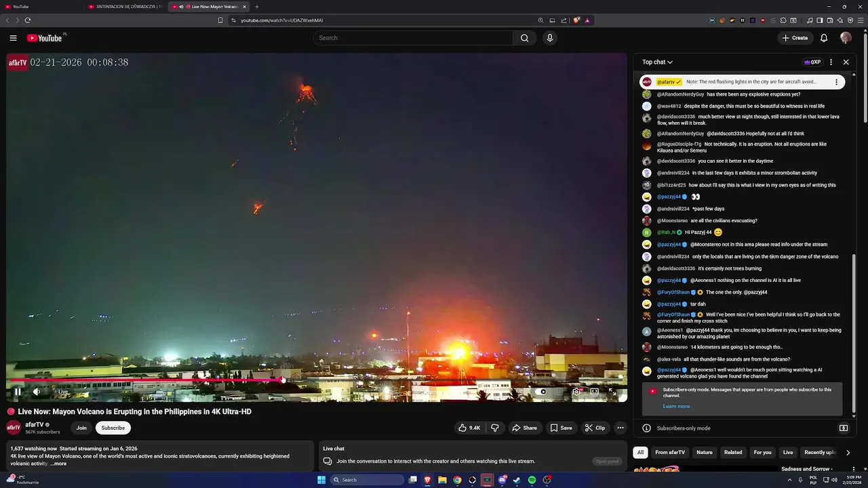
Task: Click the taskbar Search box
Action: click(367, 480)
